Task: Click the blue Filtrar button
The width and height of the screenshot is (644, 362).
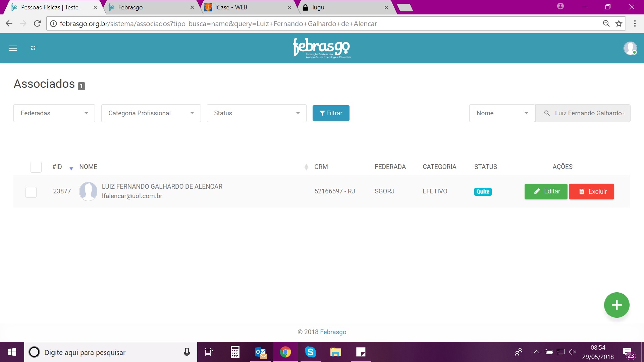Action: click(331, 113)
